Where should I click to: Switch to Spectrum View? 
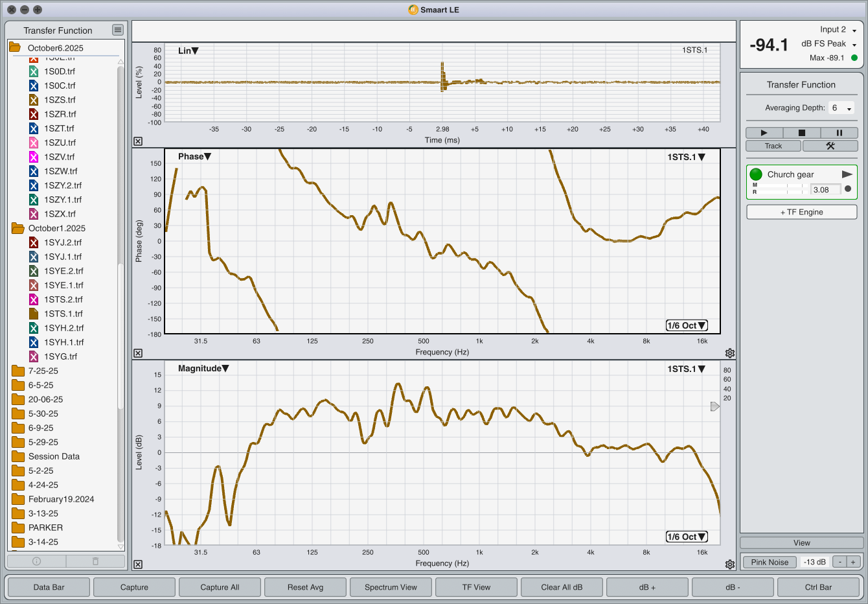tap(391, 587)
